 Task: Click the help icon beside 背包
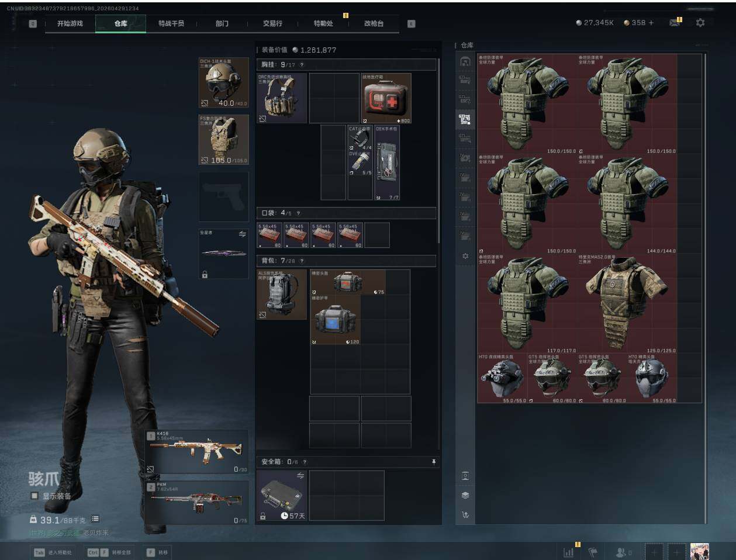pos(302,261)
